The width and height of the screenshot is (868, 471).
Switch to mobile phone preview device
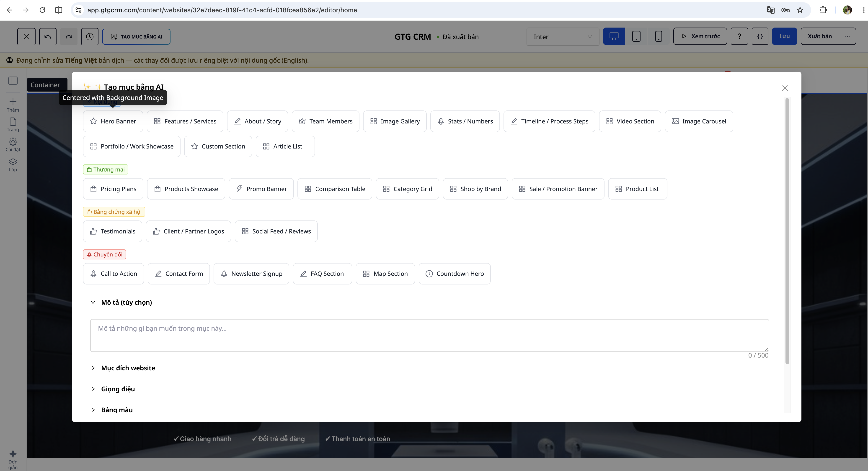click(x=659, y=36)
